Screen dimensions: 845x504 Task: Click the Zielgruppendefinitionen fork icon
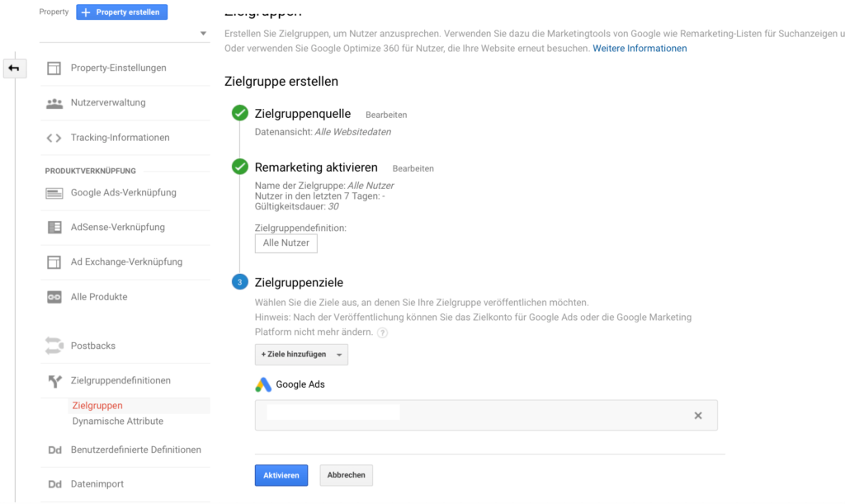coord(54,381)
